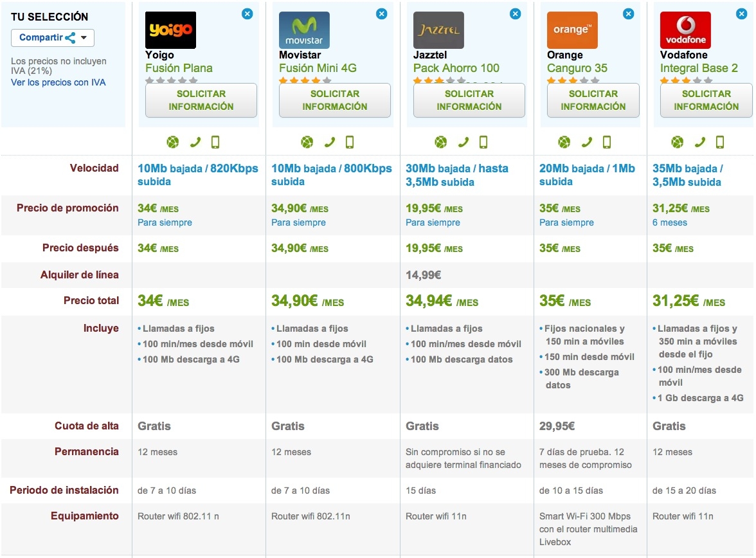
Task: Open the Pack Ahorro 100 plan link
Action: coord(456,68)
